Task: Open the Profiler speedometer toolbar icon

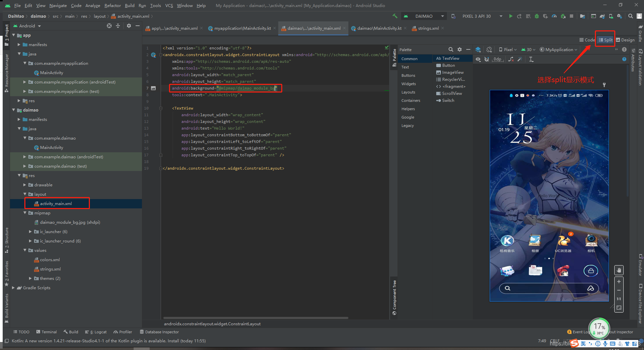Action: [x=554, y=16]
